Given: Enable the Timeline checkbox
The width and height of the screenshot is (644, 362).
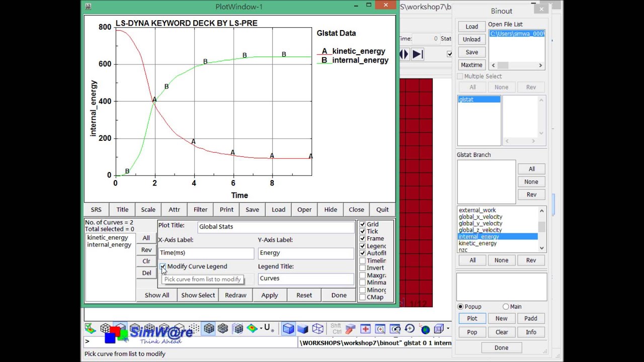Looking at the screenshot, I should pyautogui.click(x=362, y=260).
